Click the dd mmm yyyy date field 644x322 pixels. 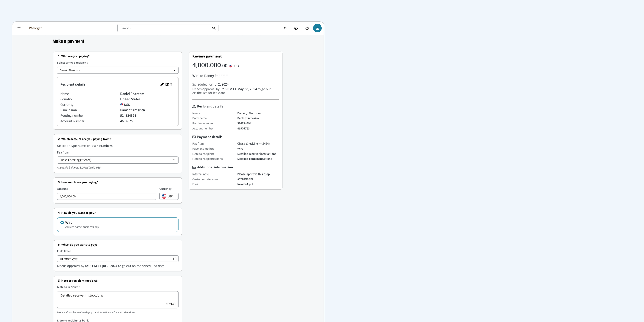(113, 259)
